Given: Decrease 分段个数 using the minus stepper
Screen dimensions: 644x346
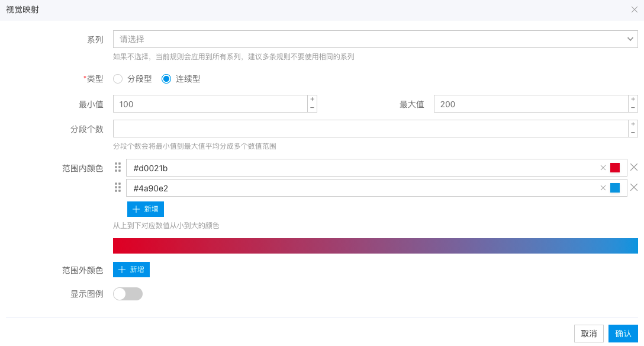Looking at the screenshot, I should pyautogui.click(x=633, y=133).
